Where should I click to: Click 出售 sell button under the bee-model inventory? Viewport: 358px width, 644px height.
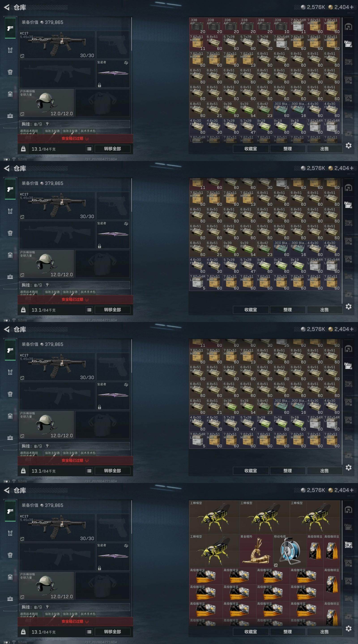324,632
